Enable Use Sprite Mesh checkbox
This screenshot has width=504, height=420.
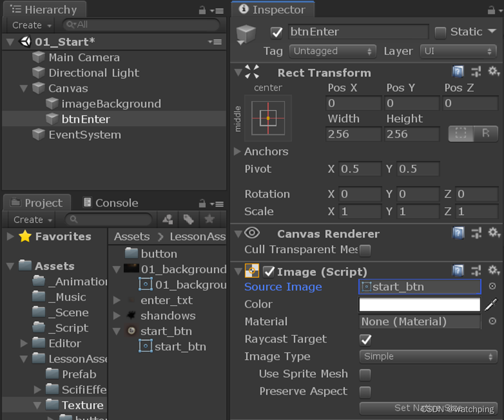(x=365, y=374)
